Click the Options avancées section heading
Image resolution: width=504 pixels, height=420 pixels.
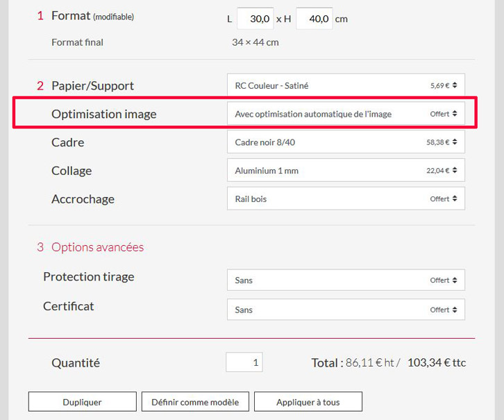click(x=97, y=247)
